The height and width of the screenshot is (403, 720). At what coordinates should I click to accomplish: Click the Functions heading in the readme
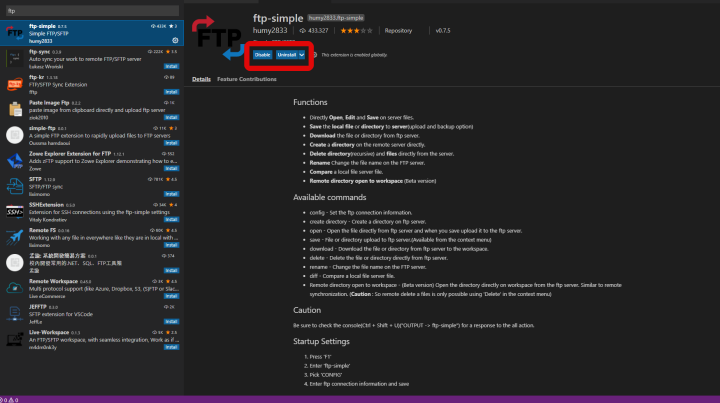(x=310, y=102)
